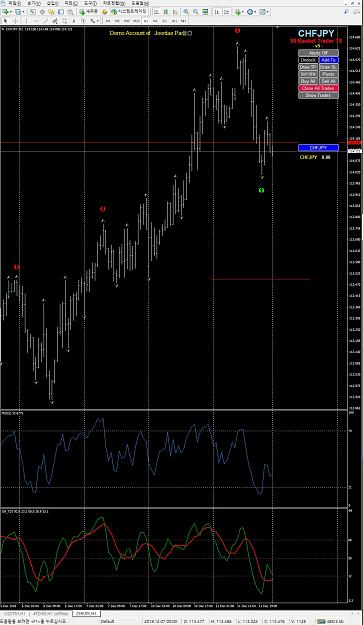Screen dimensions: 363x625
Task: Click the New Order (새주문) button
Action: tap(88, 12)
